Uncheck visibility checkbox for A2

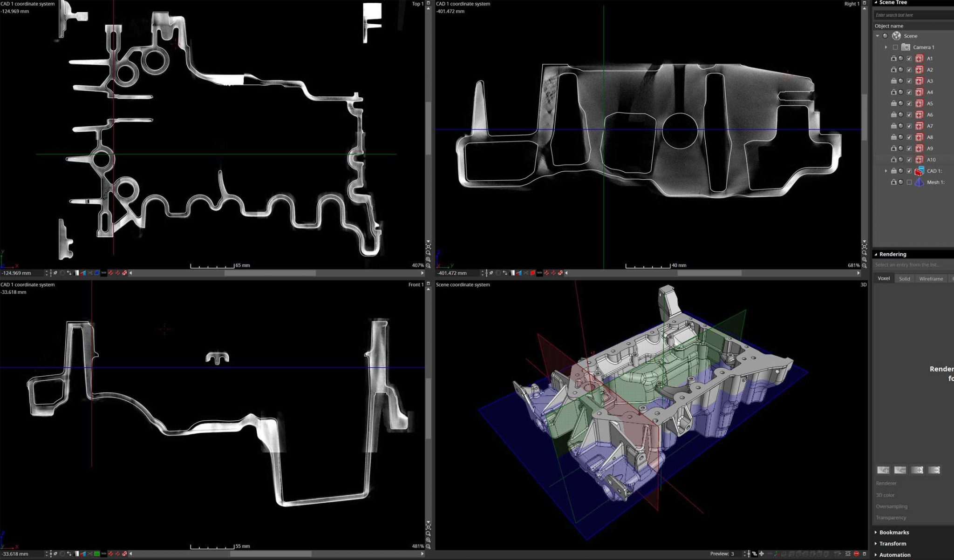(909, 70)
